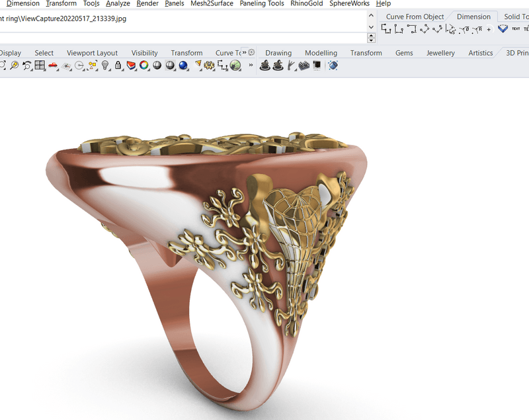Select the Linear Dimension tool

(386, 29)
